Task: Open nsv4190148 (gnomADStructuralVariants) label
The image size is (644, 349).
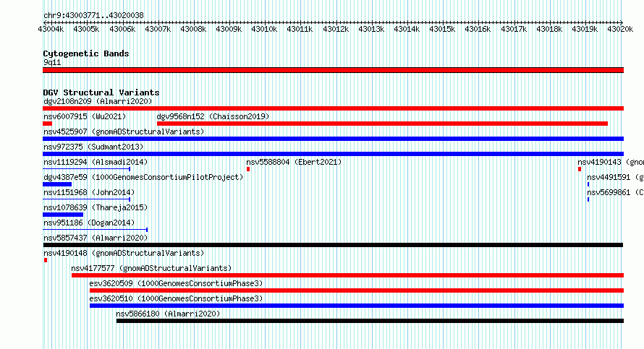Action: (x=124, y=253)
